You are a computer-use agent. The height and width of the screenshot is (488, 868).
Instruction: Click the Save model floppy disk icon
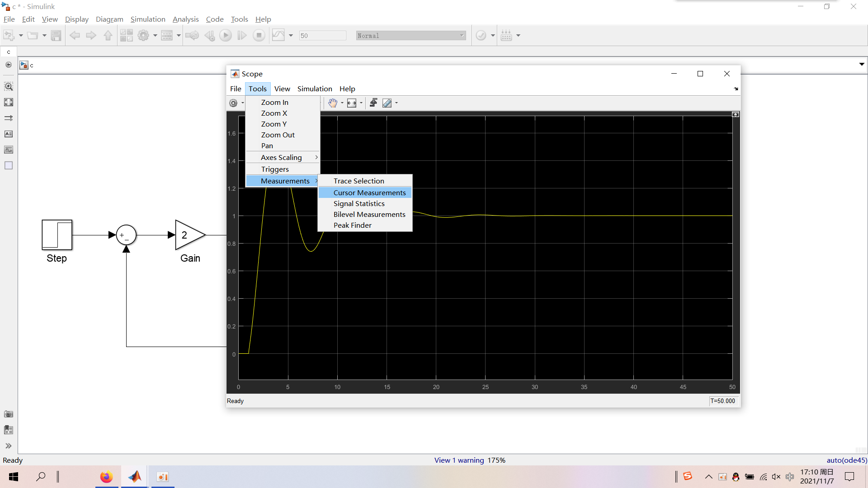pos(56,35)
